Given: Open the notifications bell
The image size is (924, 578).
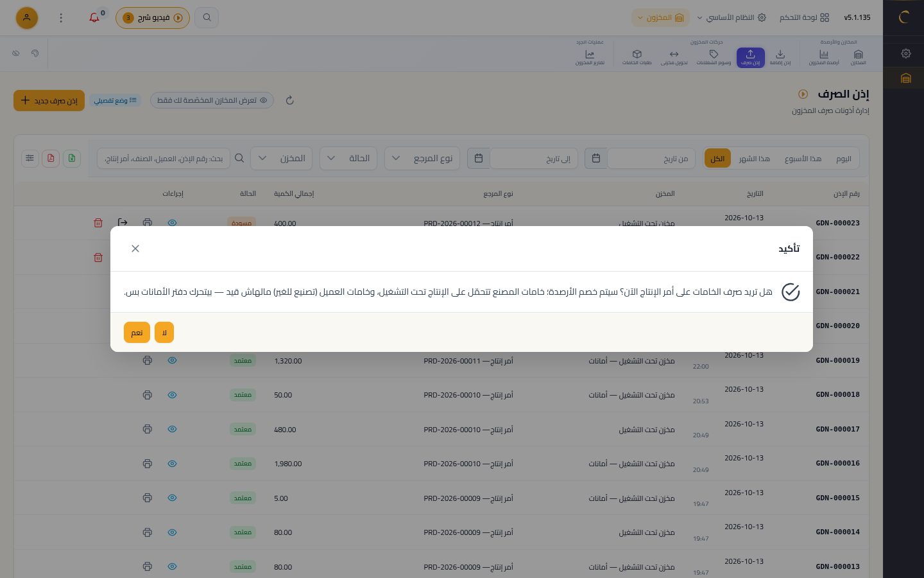Looking at the screenshot, I should click(x=94, y=18).
